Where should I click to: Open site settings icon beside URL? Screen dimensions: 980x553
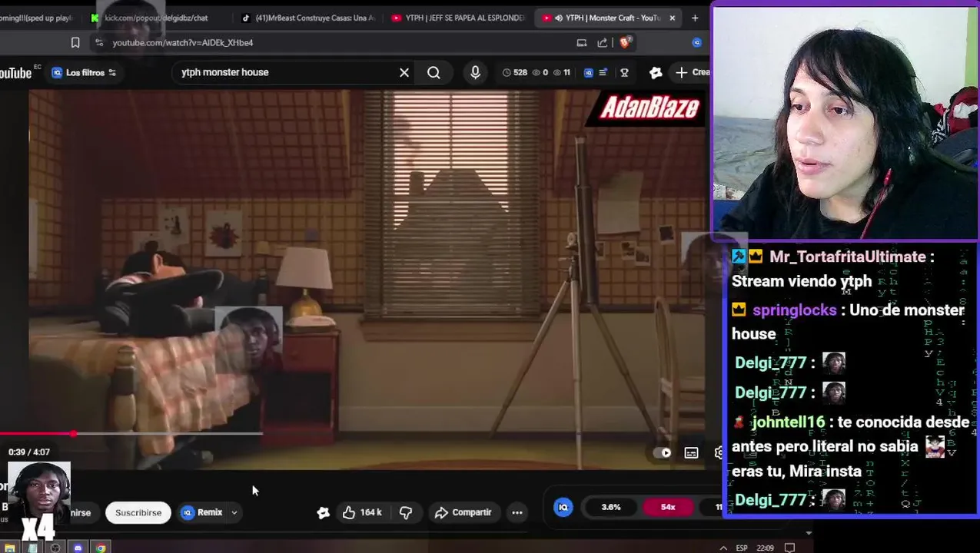click(x=99, y=43)
